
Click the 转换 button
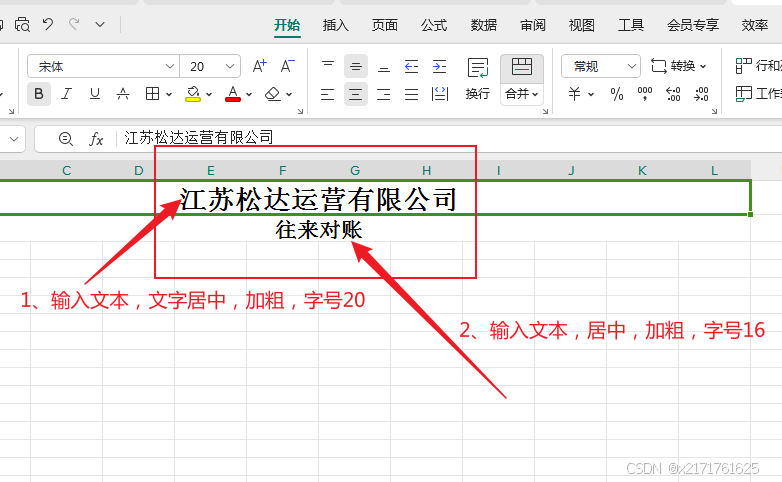coord(679,66)
